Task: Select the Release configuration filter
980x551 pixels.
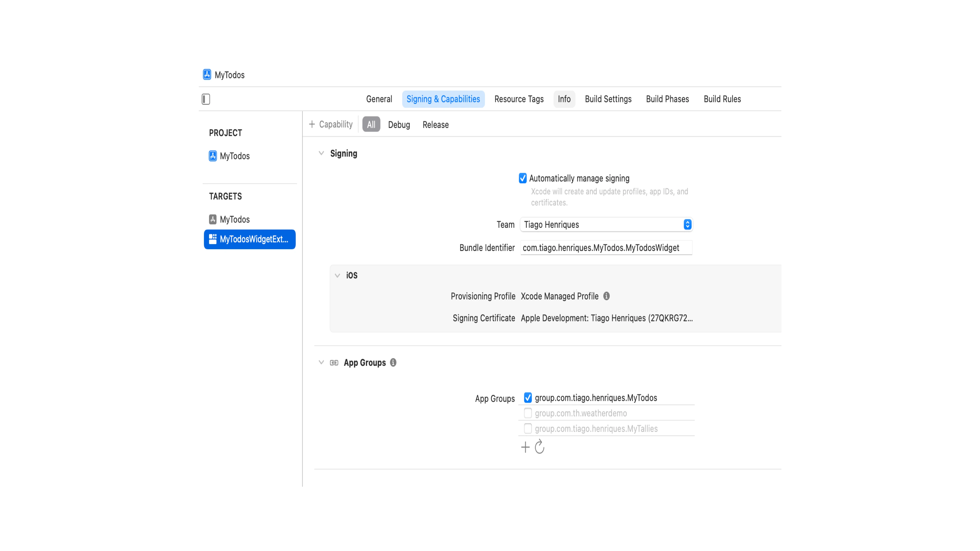Action: (x=436, y=125)
